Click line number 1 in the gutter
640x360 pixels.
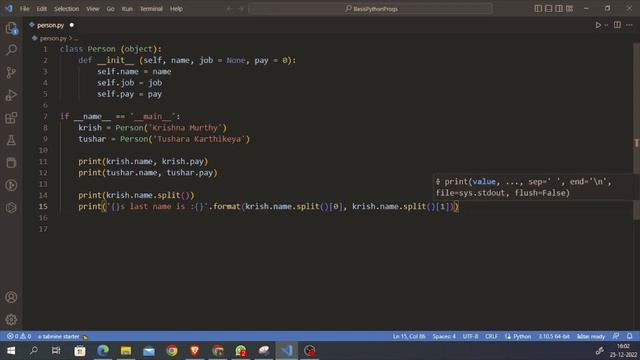click(x=45, y=49)
